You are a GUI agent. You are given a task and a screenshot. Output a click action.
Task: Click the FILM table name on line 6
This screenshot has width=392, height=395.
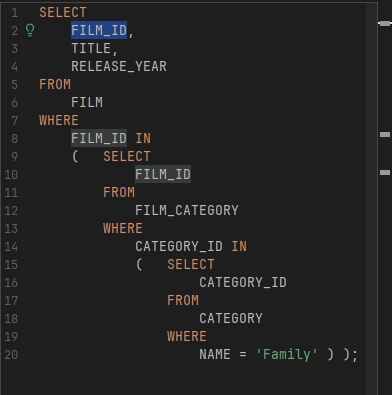(87, 102)
